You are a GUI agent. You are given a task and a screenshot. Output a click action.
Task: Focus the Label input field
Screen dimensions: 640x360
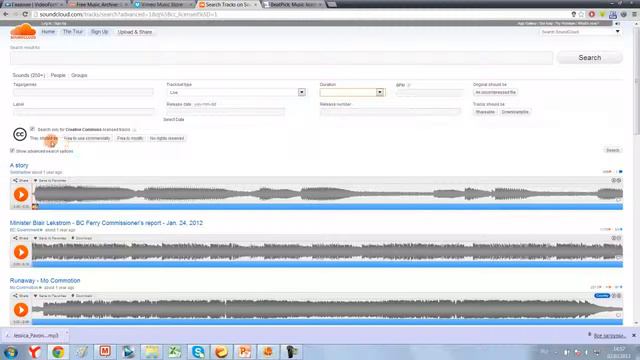point(83,112)
